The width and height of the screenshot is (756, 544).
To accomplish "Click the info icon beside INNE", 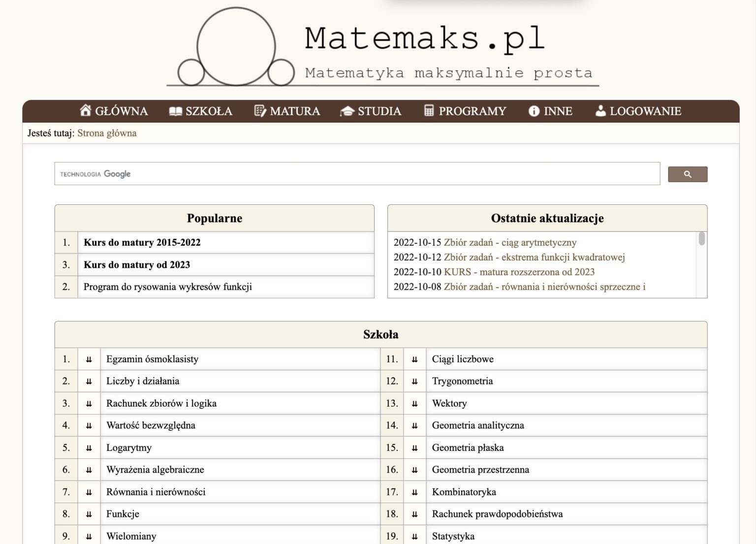I will (534, 111).
